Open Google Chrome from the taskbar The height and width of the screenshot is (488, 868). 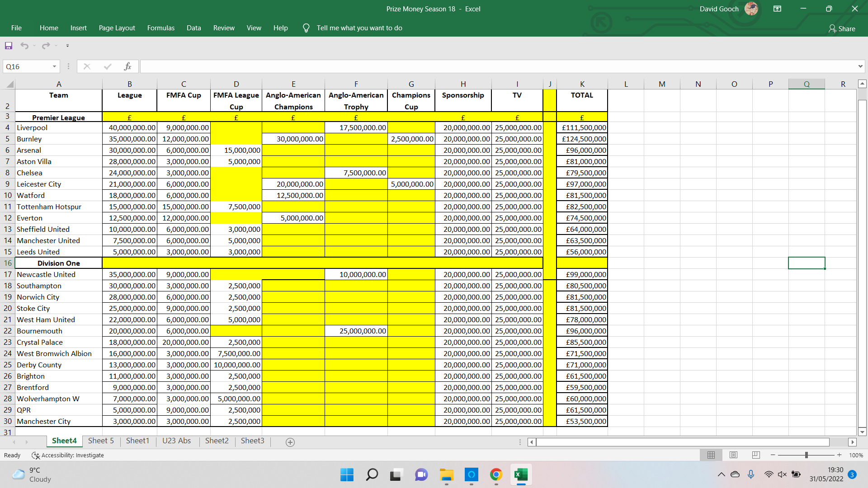coord(496,474)
